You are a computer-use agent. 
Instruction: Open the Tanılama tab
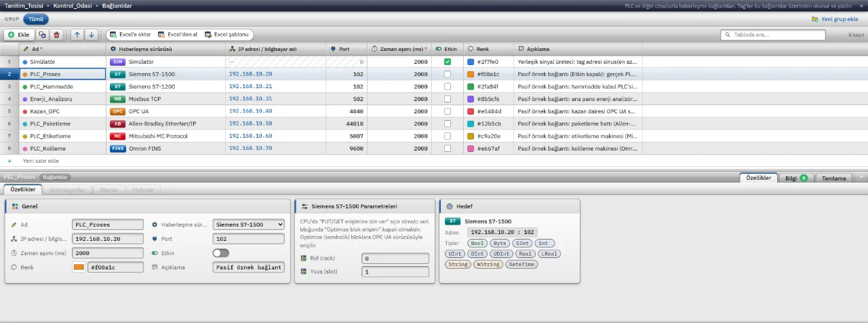[x=834, y=178]
